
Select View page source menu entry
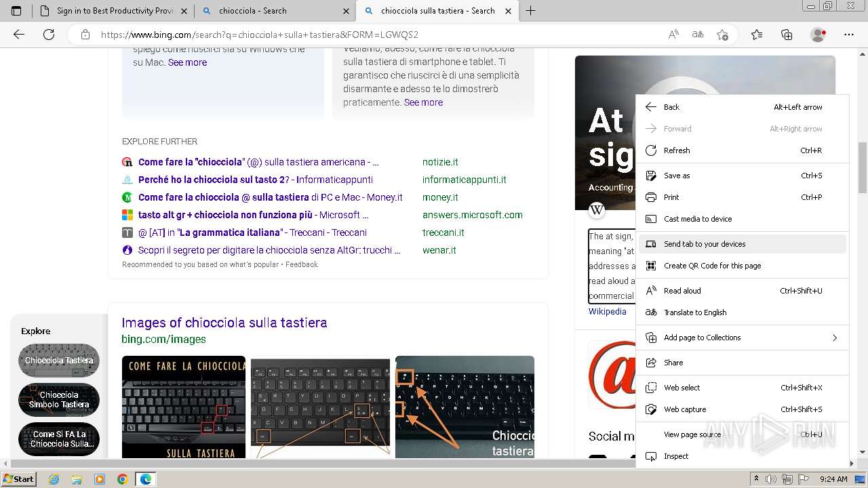[x=743, y=434]
